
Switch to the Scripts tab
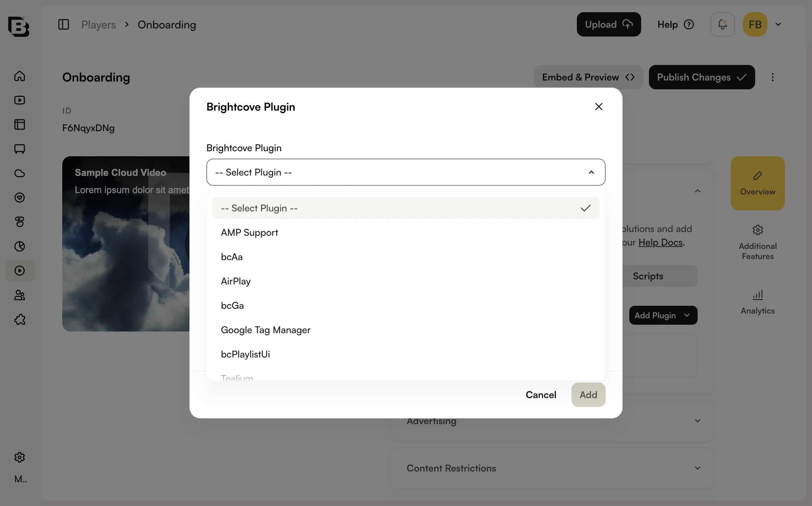point(648,276)
